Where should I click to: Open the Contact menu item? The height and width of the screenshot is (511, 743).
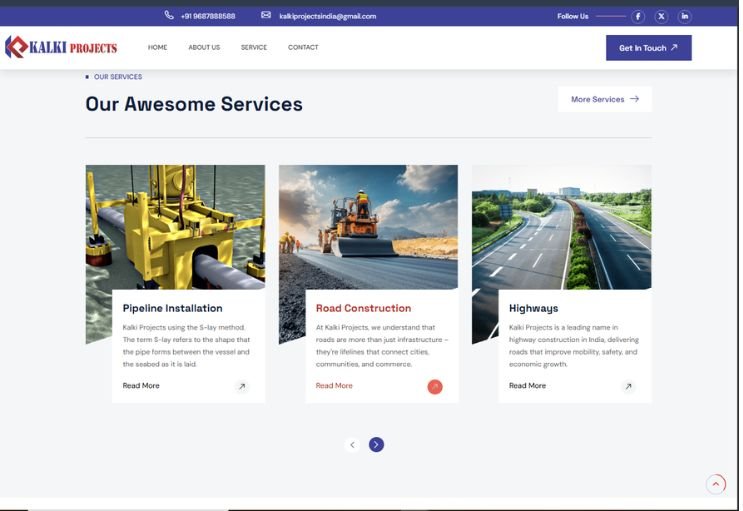point(303,47)
